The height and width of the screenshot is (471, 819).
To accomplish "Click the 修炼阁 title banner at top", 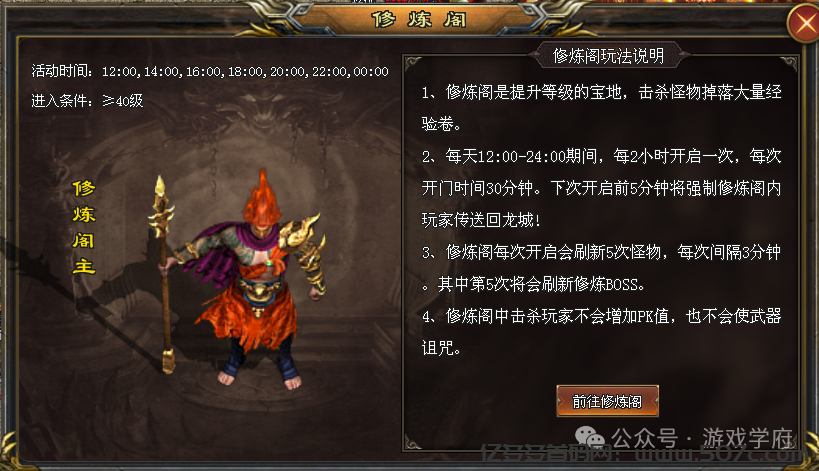I will (x=418, y=20).
